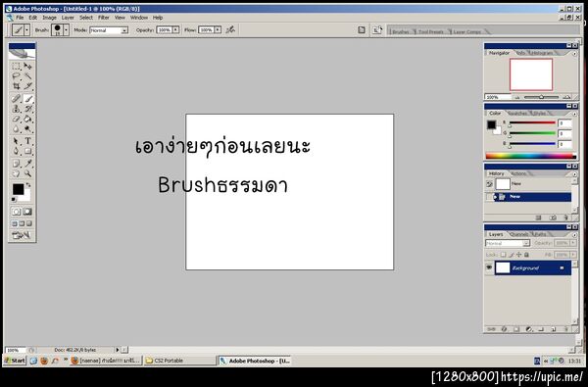Click foreground color swatch in toolbox

click(18, 189)
